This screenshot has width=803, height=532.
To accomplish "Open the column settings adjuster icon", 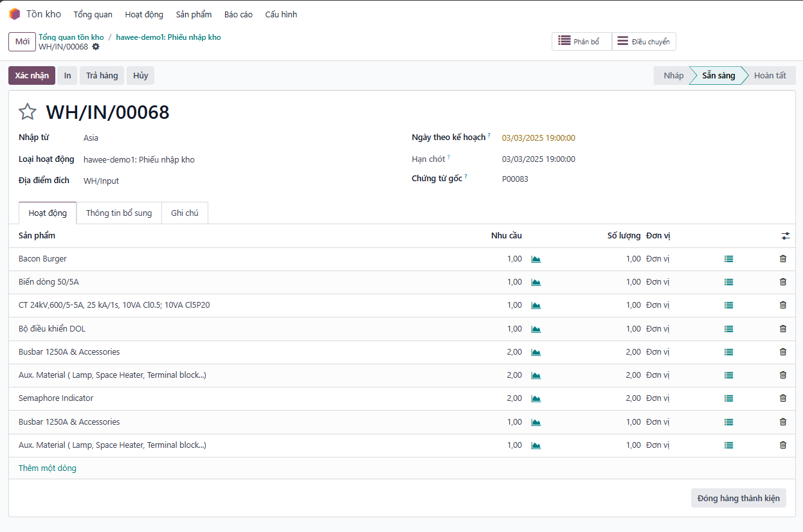I will pos(785,236).
